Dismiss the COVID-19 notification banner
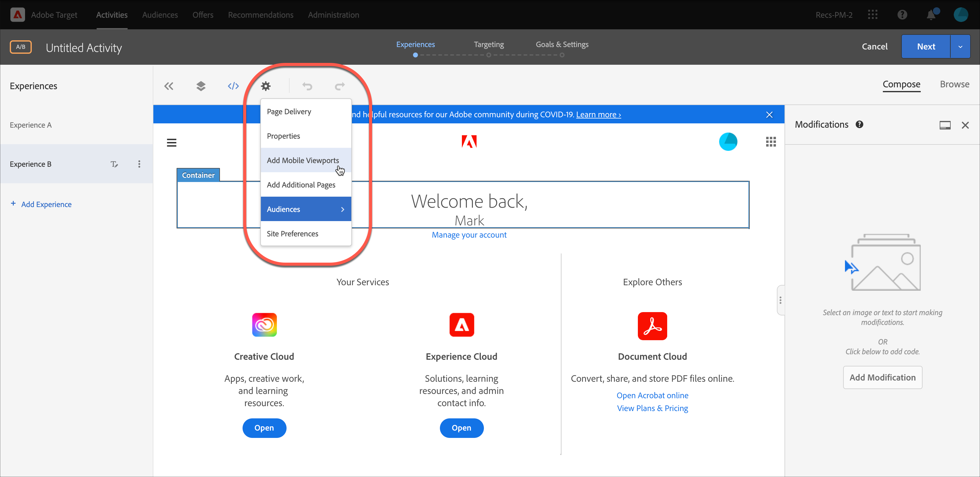 [770, 115]
